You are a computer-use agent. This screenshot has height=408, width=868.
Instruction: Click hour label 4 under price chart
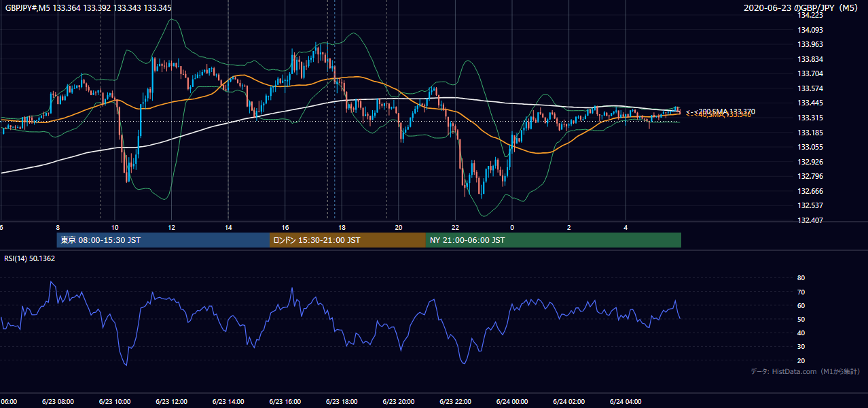(626, 227)
